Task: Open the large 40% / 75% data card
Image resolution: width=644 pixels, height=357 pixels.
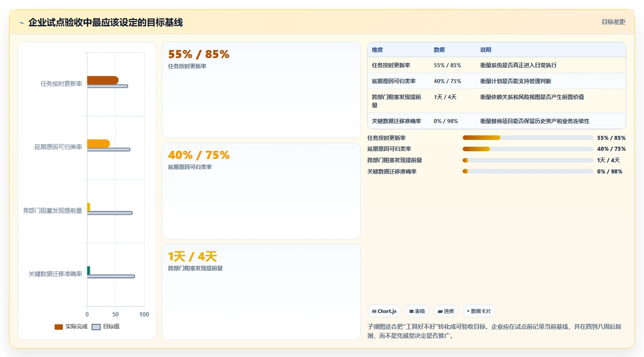Action: (261, 191)
